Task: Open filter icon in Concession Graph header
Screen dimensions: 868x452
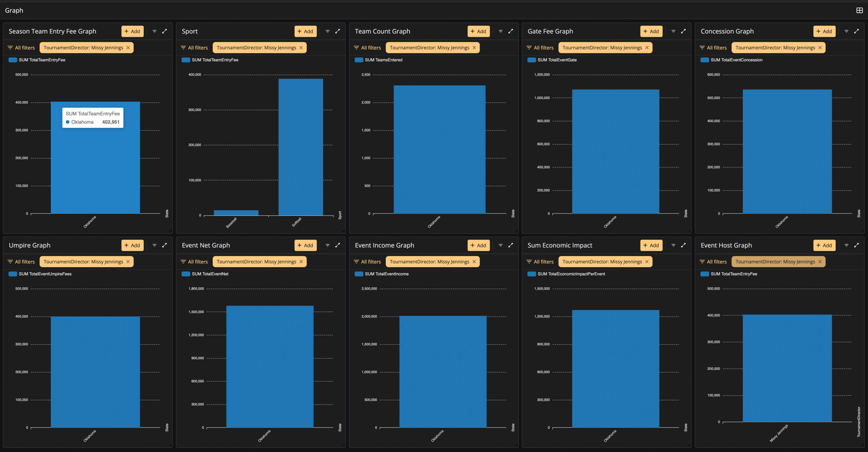Action: pyautogui.click(x=846, y=31)
